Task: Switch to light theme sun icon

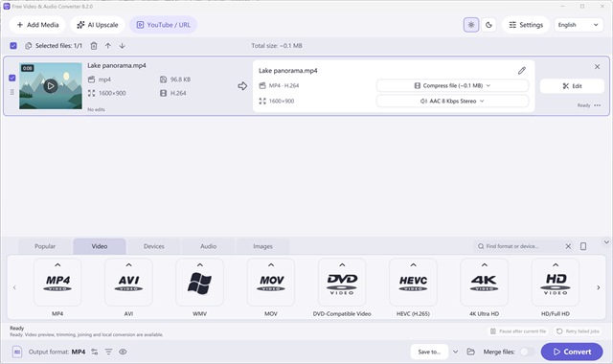Action: click(471, 25)
